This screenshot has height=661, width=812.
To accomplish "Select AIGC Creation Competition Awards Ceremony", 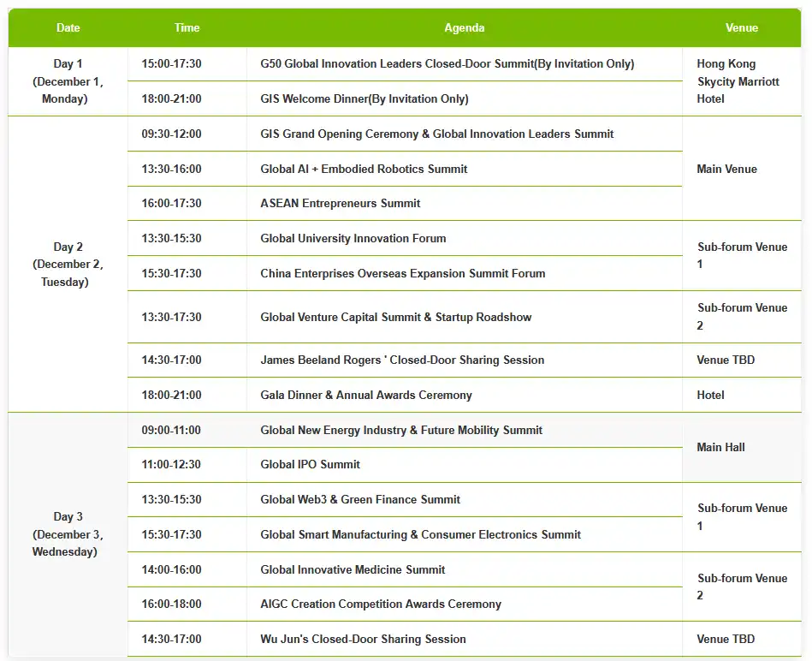I will click(x=381, y=604).
